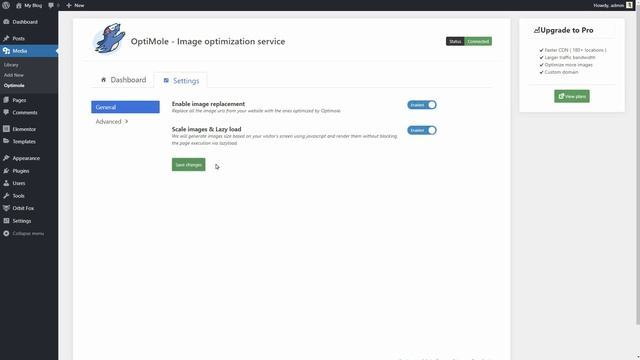Click the Save changes button
The width and height of the screenshot is (640, 360).
[x=189, y=164]
